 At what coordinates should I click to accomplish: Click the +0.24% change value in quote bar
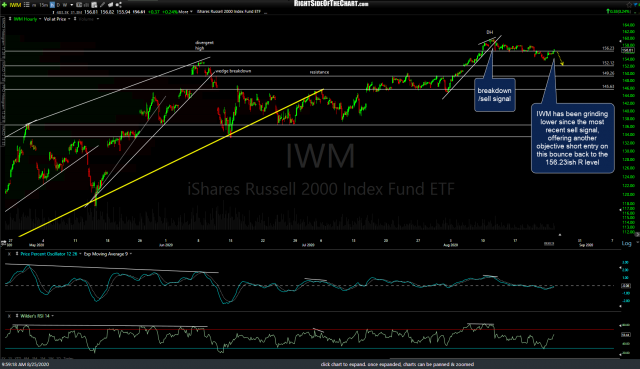click(170, 12)
